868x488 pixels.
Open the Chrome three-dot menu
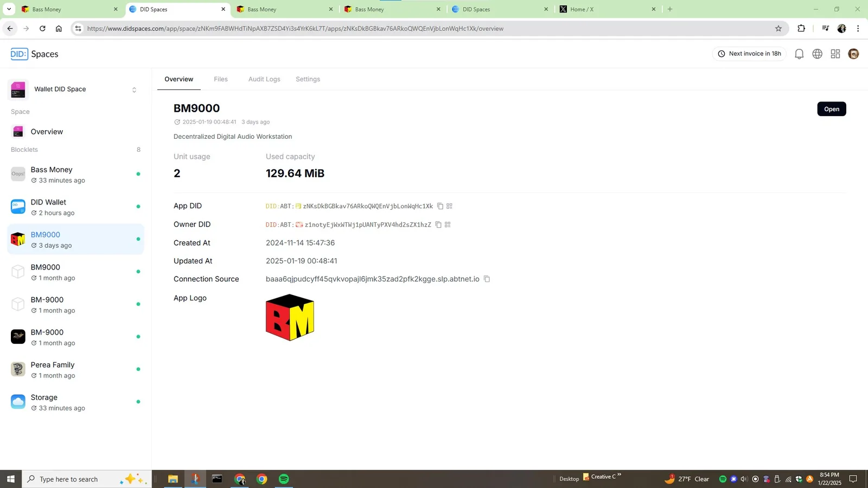(x=858, y=28)
